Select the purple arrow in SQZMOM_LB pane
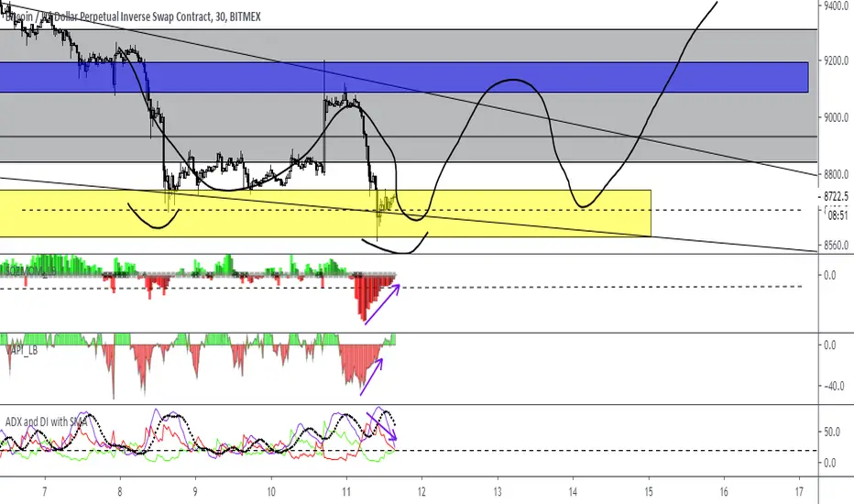This screenshot has width=854, height=504. [382, 304]
